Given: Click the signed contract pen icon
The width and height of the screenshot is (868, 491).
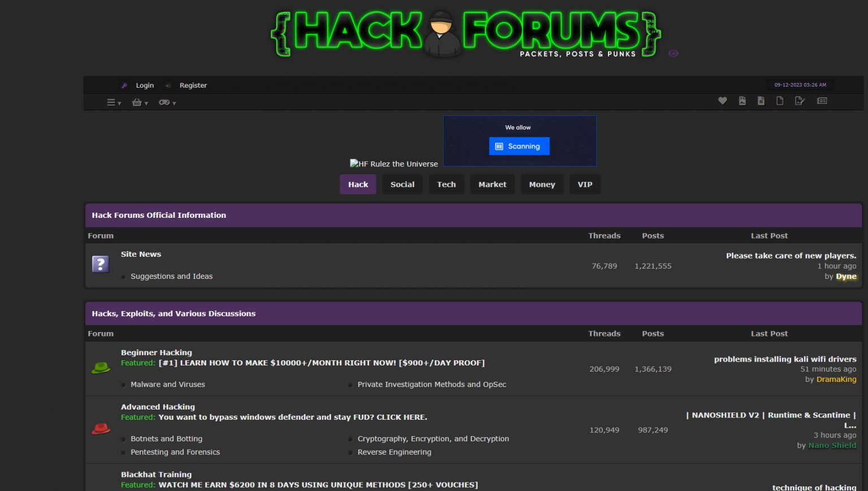Looking at the screenshot, I should pos(800,101).
